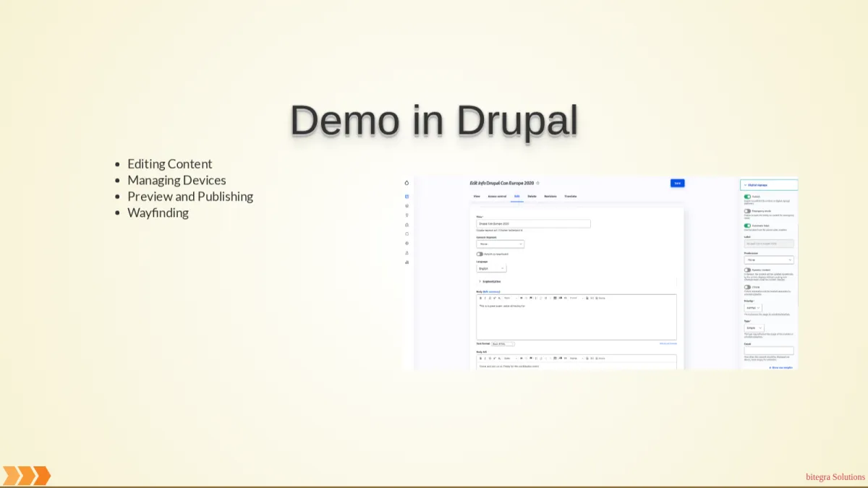Click the Edit summary link
868x488 pixels.
(491, 291)
